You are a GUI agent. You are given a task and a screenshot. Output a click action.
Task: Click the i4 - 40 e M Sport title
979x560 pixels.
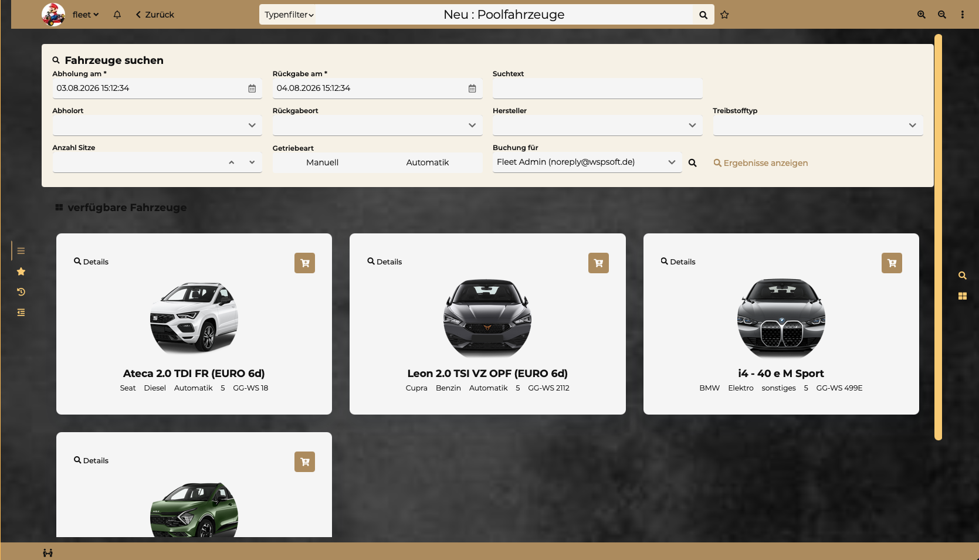click(781, 374)
